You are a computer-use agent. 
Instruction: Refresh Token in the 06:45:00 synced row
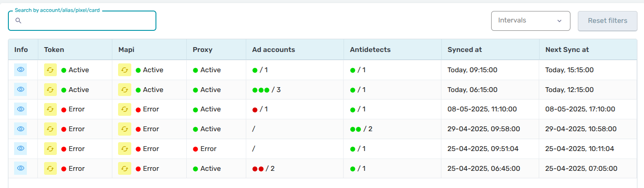click(x=50, y=169)
